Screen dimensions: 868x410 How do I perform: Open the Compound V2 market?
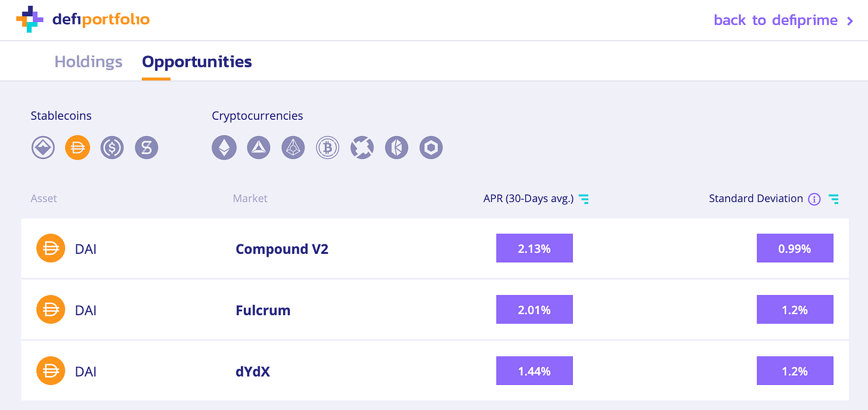click(x=282, y=249)
